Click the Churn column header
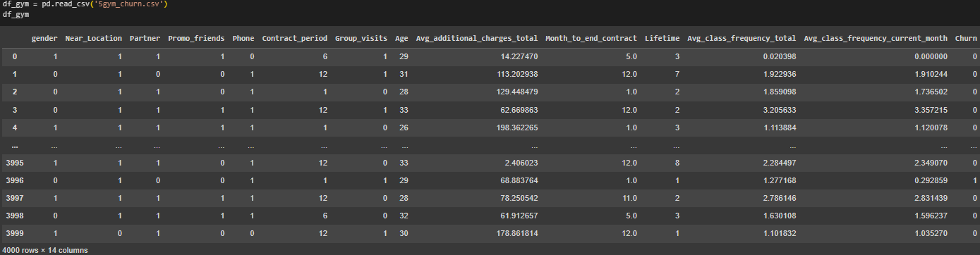Screen dimensions: 980x255 [x=965, y=38]
